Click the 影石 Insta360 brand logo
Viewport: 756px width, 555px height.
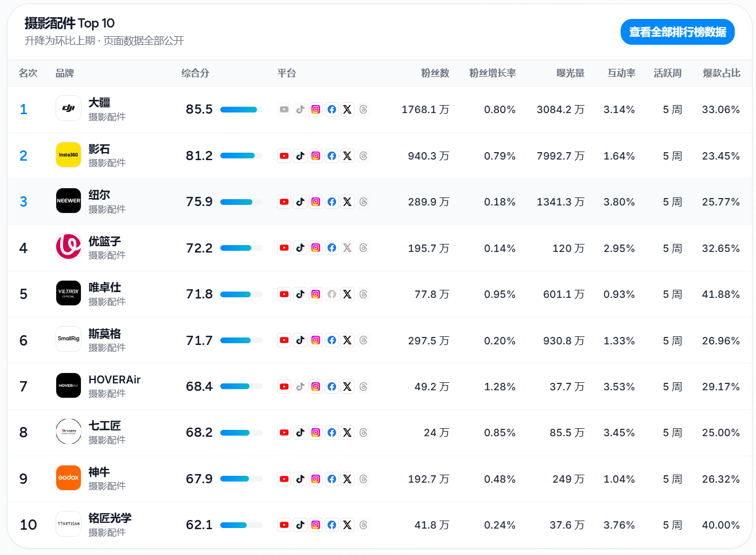click(68, 155)
